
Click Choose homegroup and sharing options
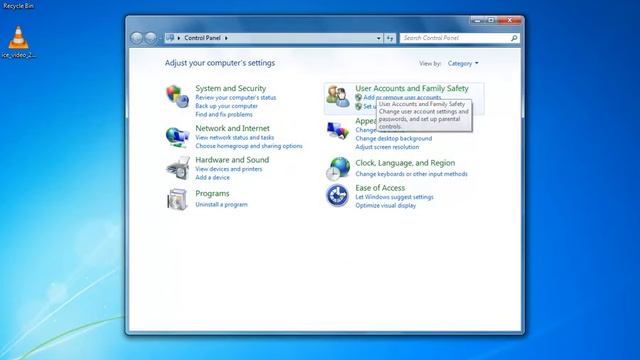[249, 146]
